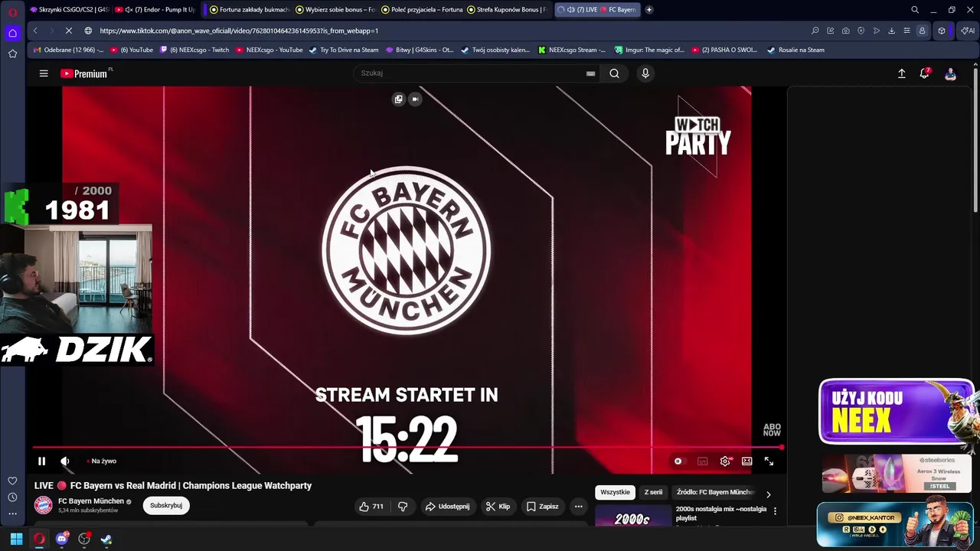Open Odebrane Gmail bookmark
This screenshot has height=551, width=980.
click(69, 51)
